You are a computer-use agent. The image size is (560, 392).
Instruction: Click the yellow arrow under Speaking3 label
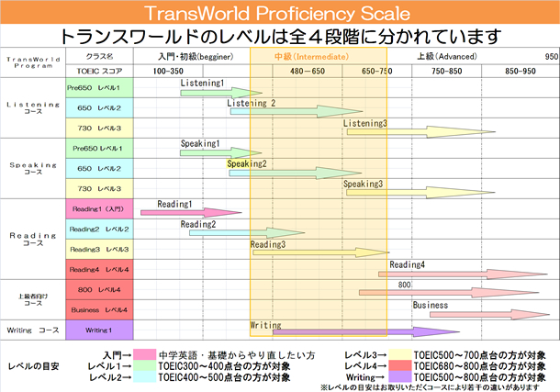coord(420,193)
